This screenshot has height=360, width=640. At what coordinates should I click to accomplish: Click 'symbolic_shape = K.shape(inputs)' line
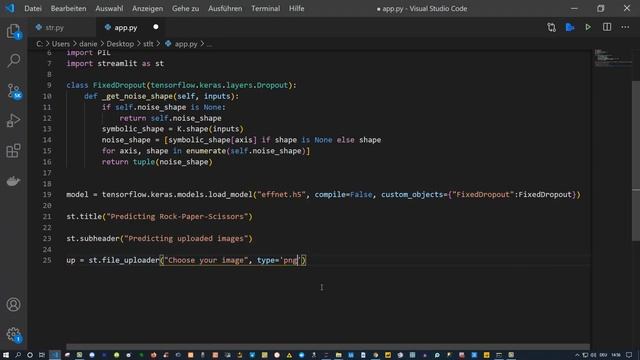pyautogui.click(x=173, y=129)
